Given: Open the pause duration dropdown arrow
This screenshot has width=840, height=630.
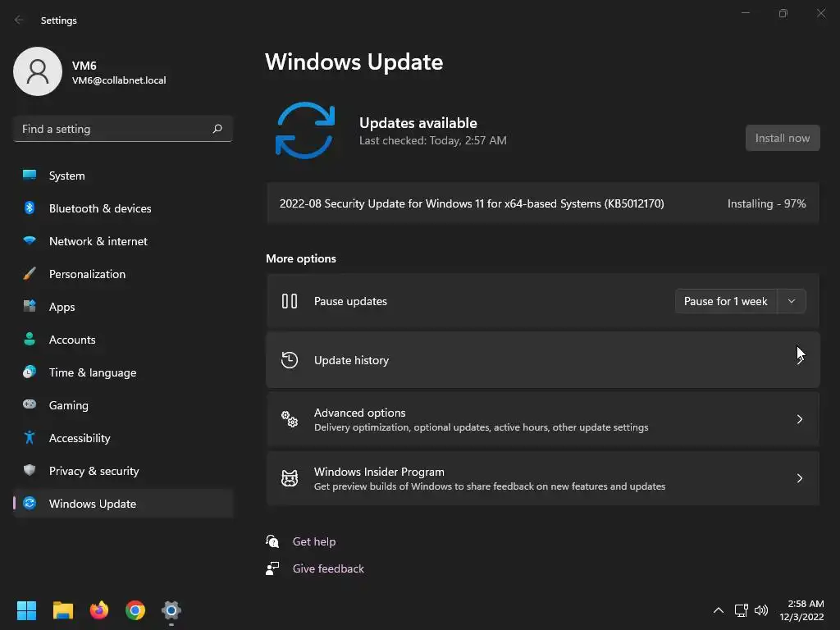Looking at the screenshot, I should [x=792, y=301].
